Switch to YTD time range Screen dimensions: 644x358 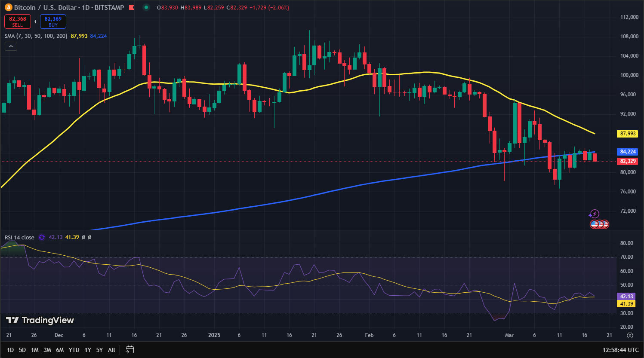pos(74,350)
